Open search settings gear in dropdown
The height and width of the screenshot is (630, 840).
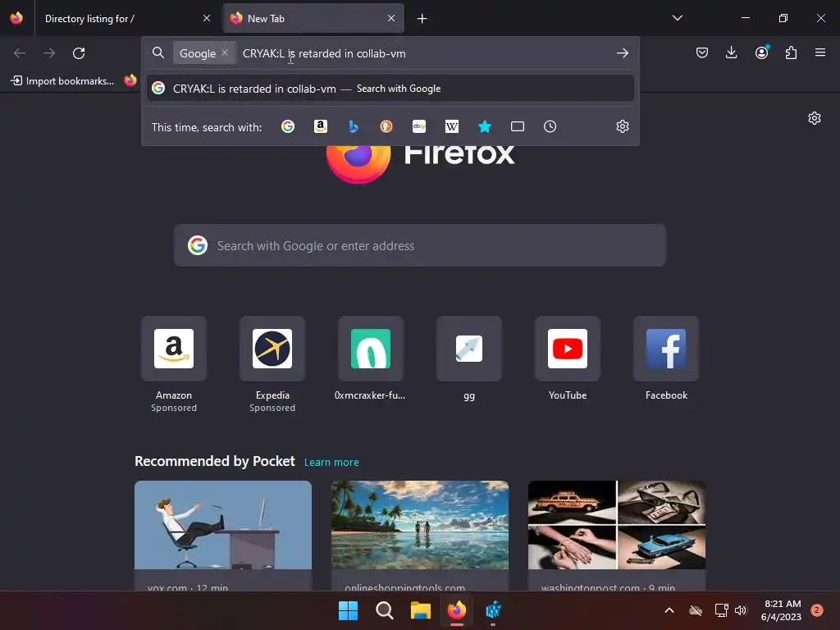(x=622, y=126)
